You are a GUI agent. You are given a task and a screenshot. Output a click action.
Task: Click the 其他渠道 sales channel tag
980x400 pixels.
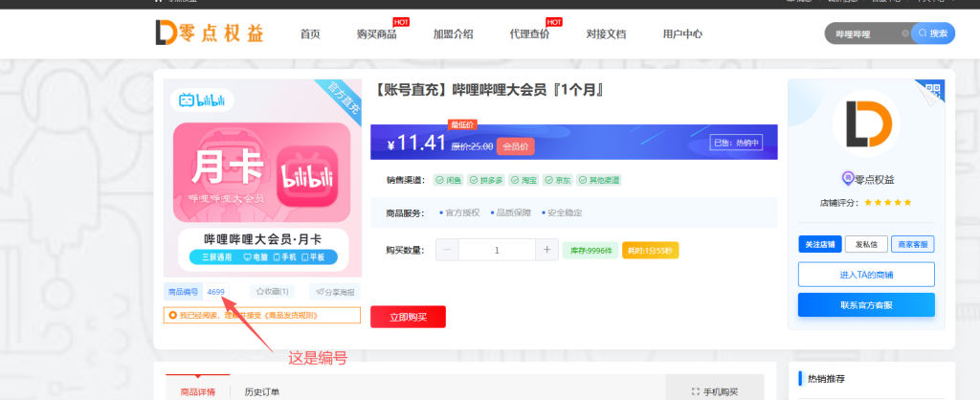pos(599,180)
